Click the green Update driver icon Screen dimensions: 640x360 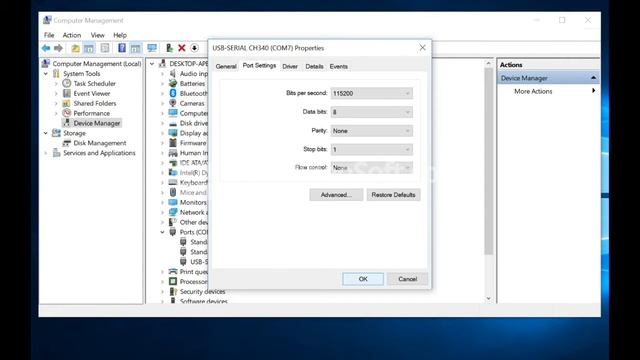(169, 48)
